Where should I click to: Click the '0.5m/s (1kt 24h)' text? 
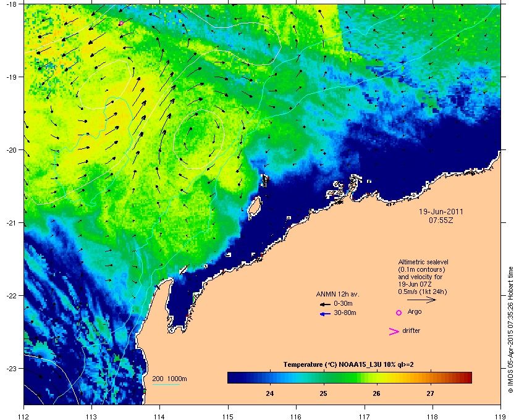coord(423,292)
